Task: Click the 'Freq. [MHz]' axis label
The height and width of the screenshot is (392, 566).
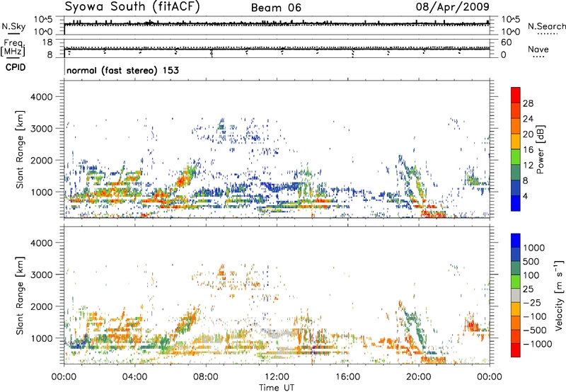Action: coord(13,47)
